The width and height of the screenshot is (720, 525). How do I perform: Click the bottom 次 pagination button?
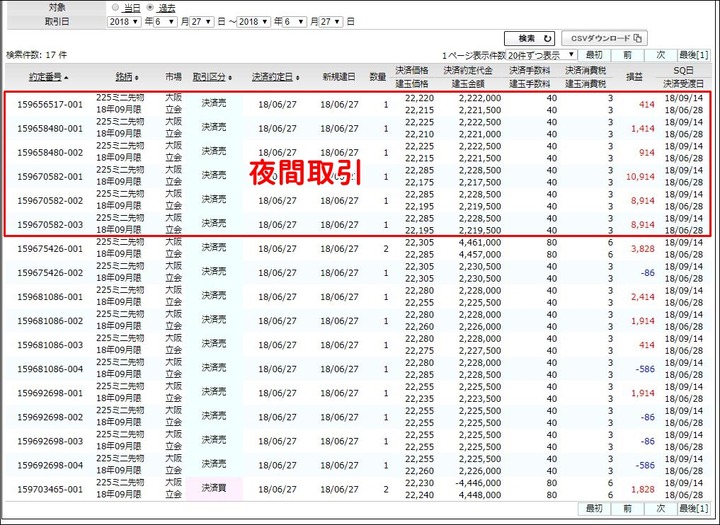[661, 508]
